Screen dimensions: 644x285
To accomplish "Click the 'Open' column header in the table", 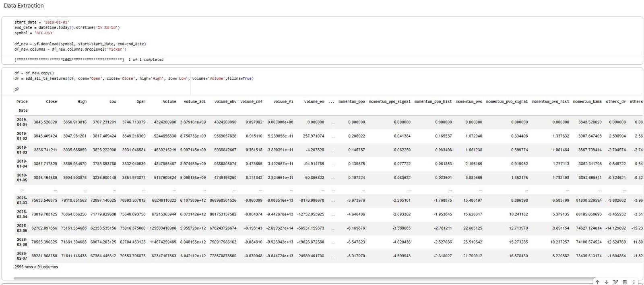I will tap(141, 102).
